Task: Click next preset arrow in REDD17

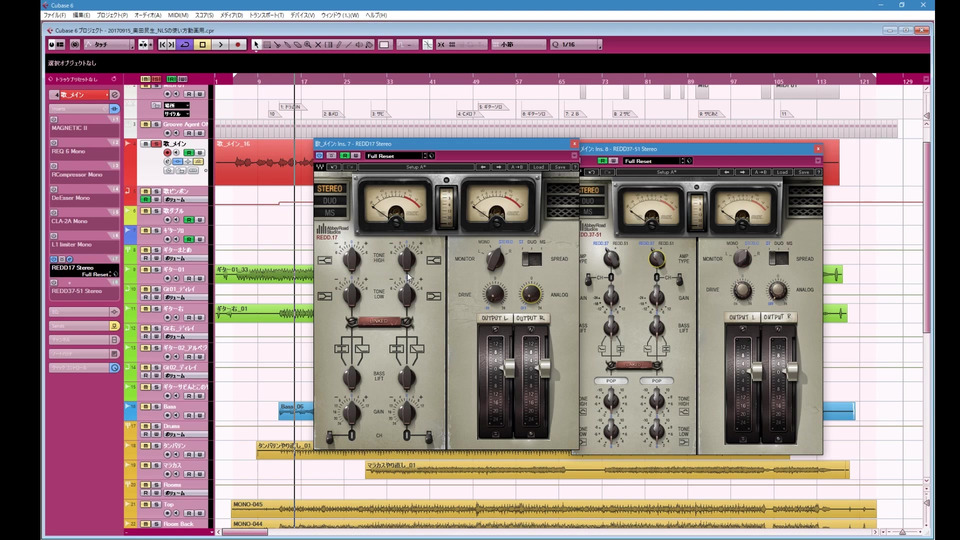Action: [498, 167]
